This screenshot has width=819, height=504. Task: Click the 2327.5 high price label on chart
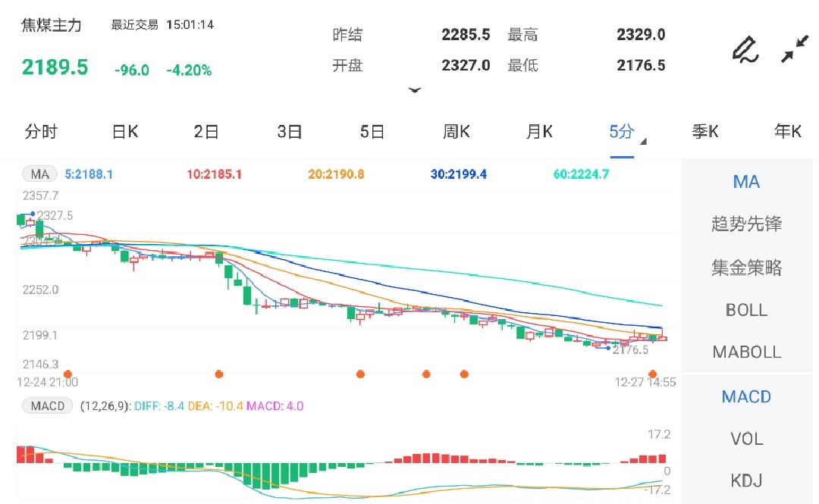[x=55, y=216]
